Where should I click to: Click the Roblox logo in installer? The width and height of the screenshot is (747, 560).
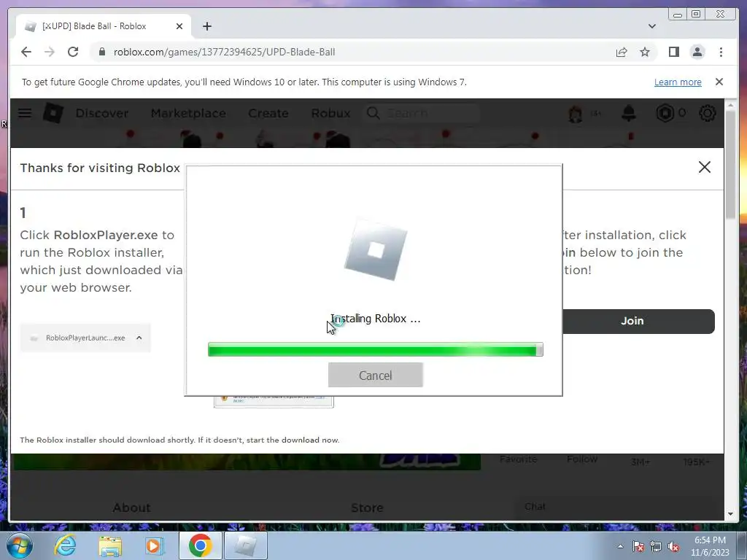(376, 249)
